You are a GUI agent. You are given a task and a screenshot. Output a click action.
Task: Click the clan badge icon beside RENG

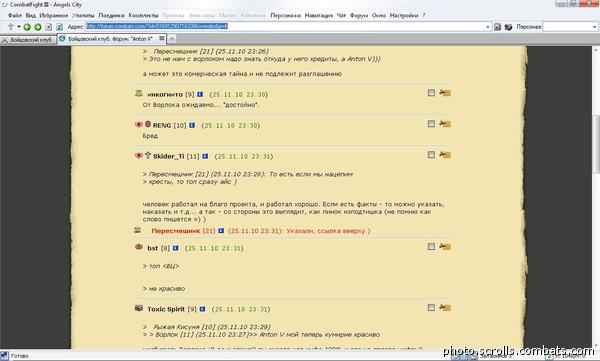pos(148,124)
